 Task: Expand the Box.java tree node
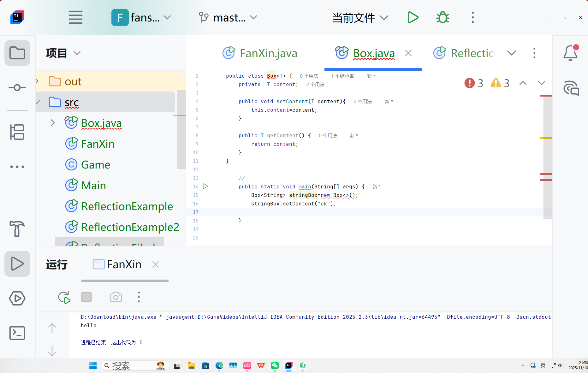tap(53, 123)
